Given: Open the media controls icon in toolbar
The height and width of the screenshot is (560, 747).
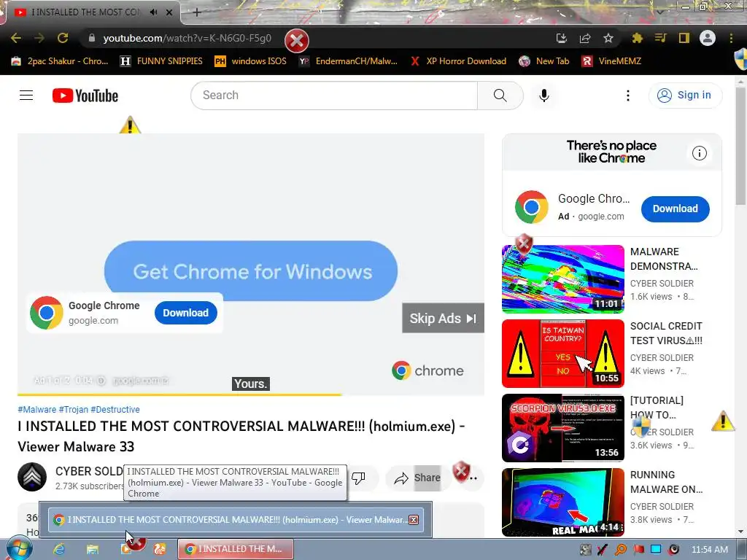Looking at the screenshot, I should pyautogui.click(x=660, y=38).
